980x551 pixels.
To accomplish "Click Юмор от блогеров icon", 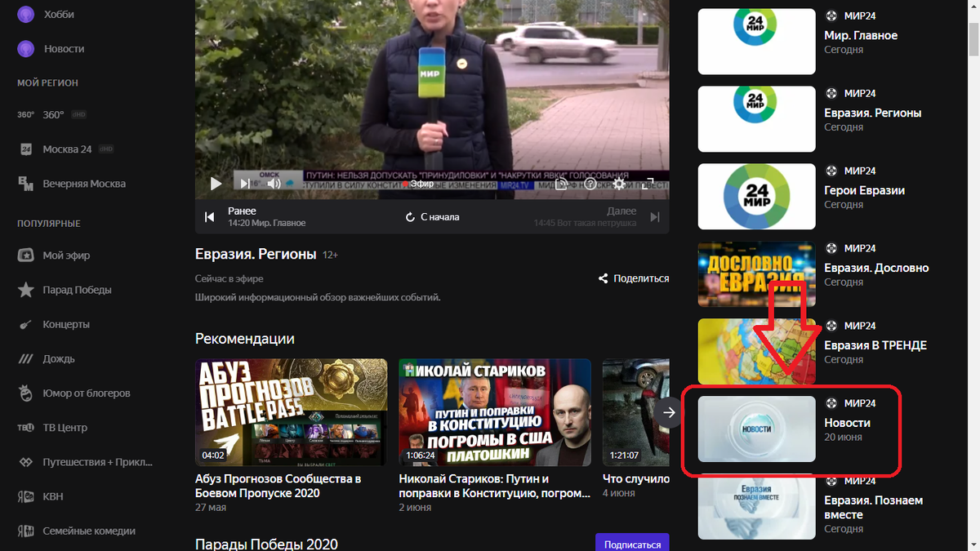I will click(26, 393).
